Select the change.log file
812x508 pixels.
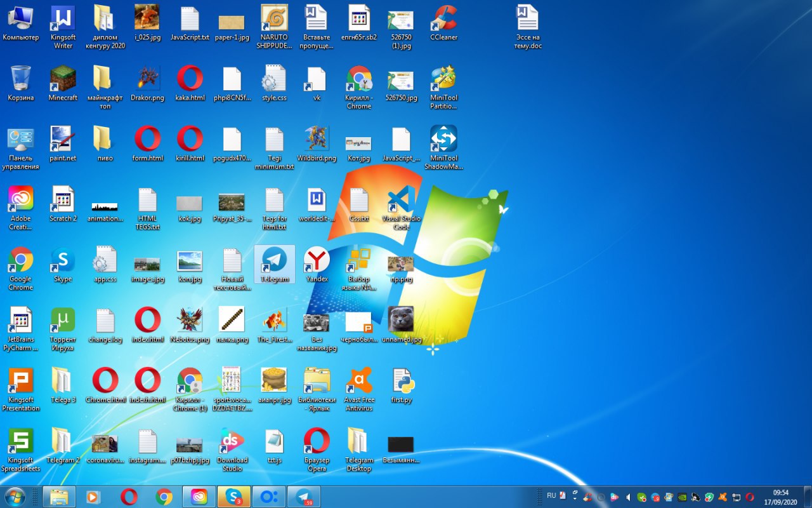[105, 324]
